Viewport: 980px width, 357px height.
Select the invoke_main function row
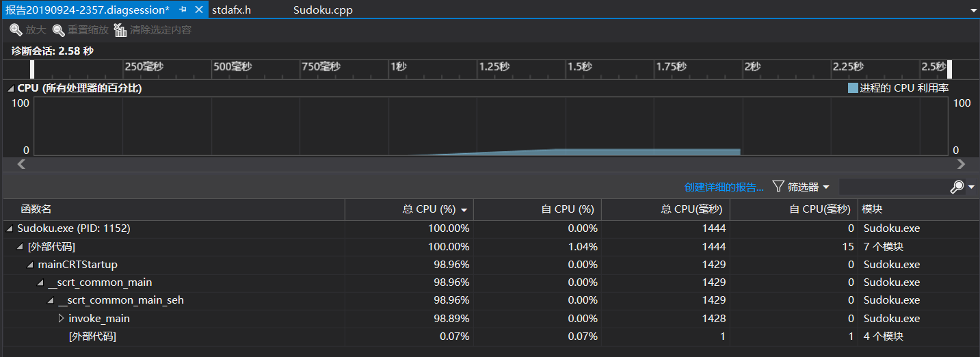point(490,318)
